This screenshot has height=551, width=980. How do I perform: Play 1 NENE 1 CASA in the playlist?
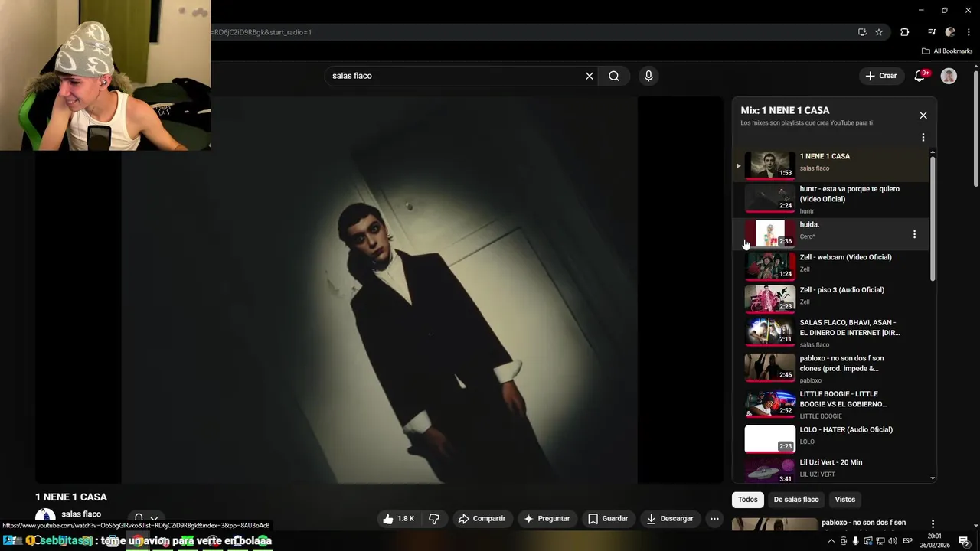click(x=831, y=165)
